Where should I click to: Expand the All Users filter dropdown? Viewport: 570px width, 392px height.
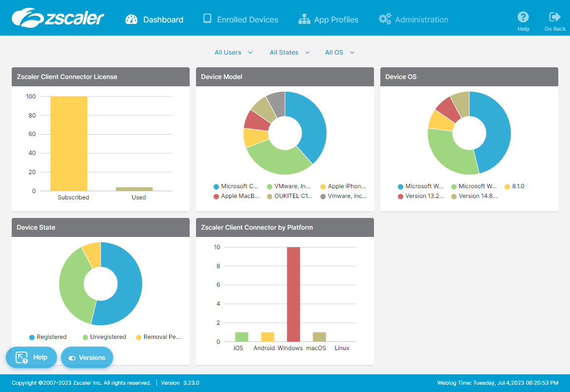[234, 53]
